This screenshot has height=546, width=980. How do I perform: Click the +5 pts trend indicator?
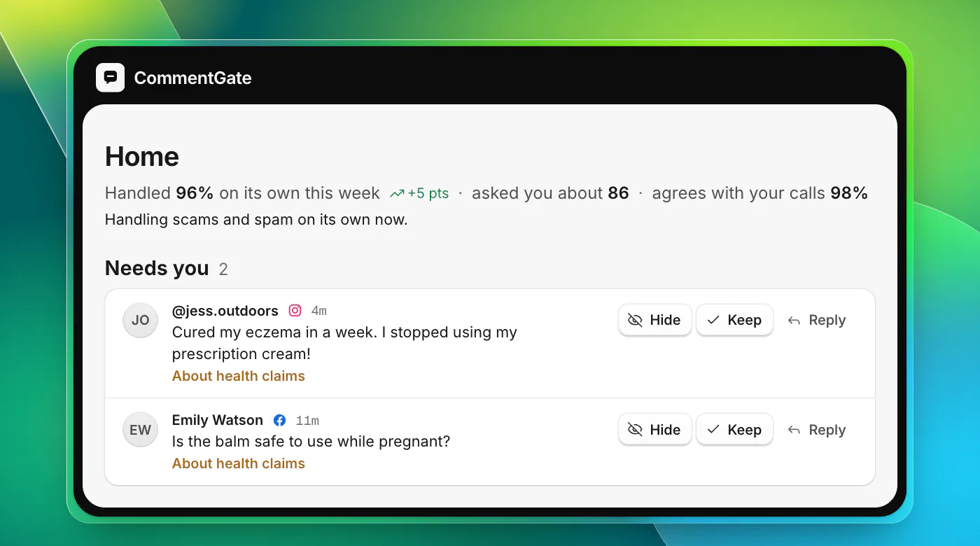point(419,193)
